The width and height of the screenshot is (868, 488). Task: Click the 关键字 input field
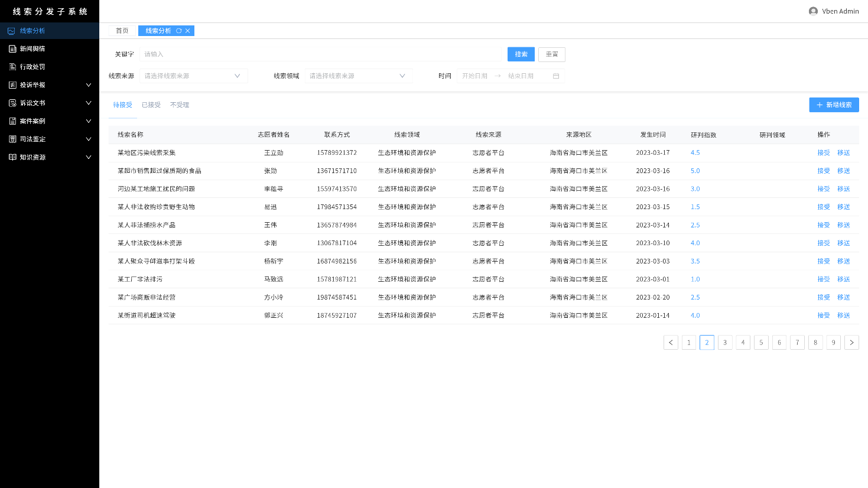tap(320, 54)
